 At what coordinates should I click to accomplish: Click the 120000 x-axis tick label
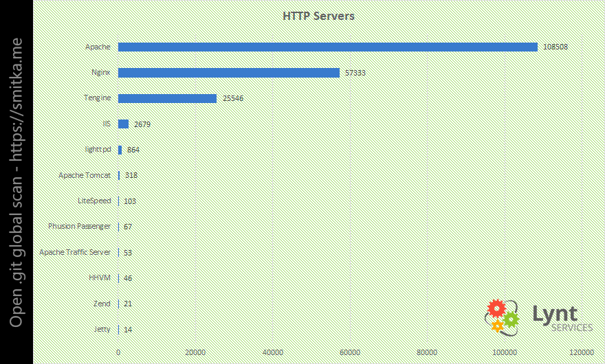tap(582, 352)
